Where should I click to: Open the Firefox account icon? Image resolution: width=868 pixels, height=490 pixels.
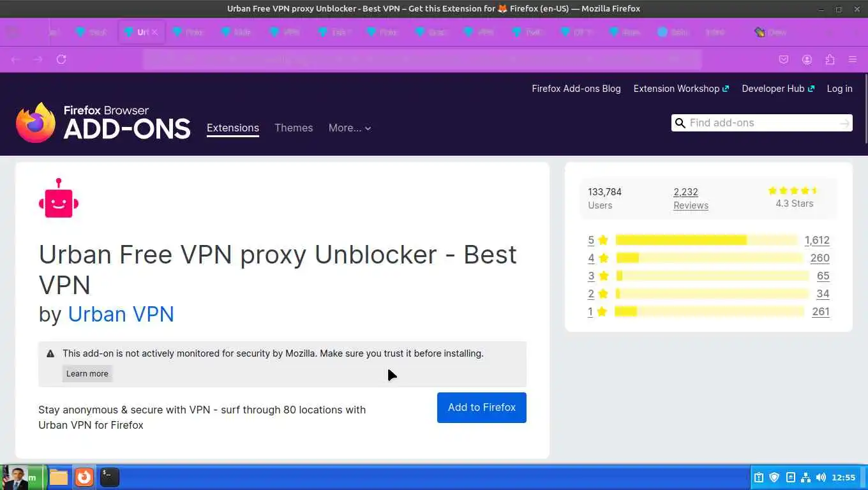(x=807, y=59)
